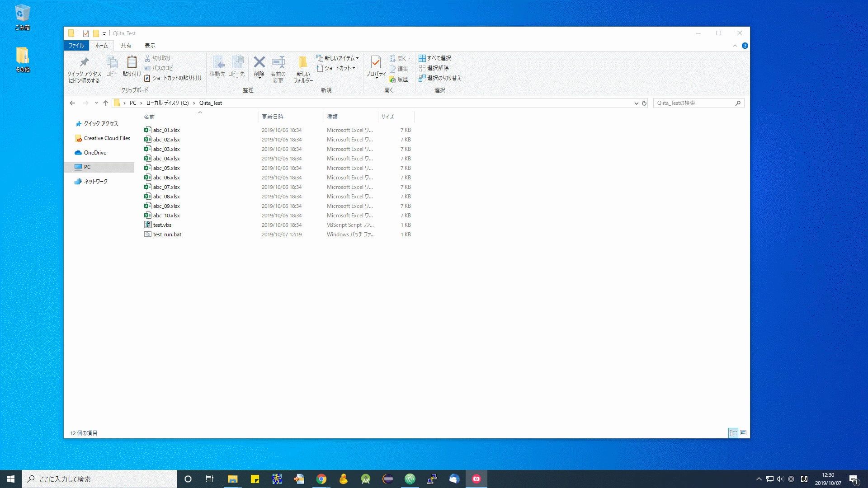The height and width of the screenshot is (488, 868).
Task: Enable details view from the status bar
Action: tap(733, 432)
